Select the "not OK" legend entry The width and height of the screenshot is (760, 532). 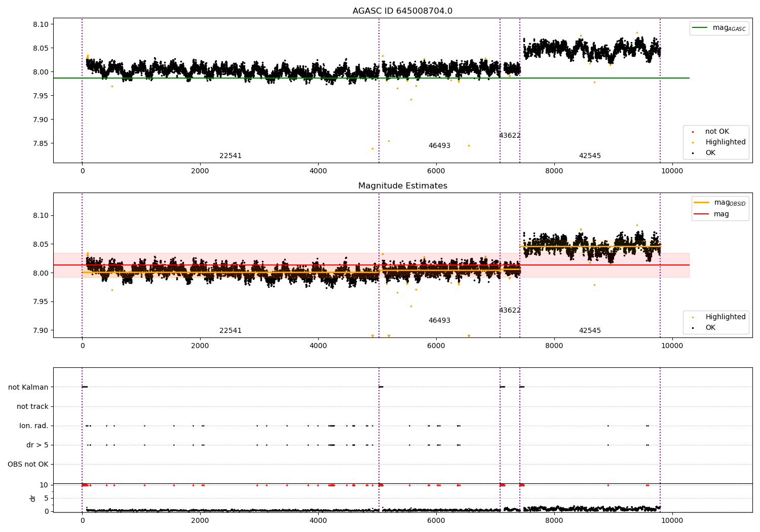click(x=717, y=132)
